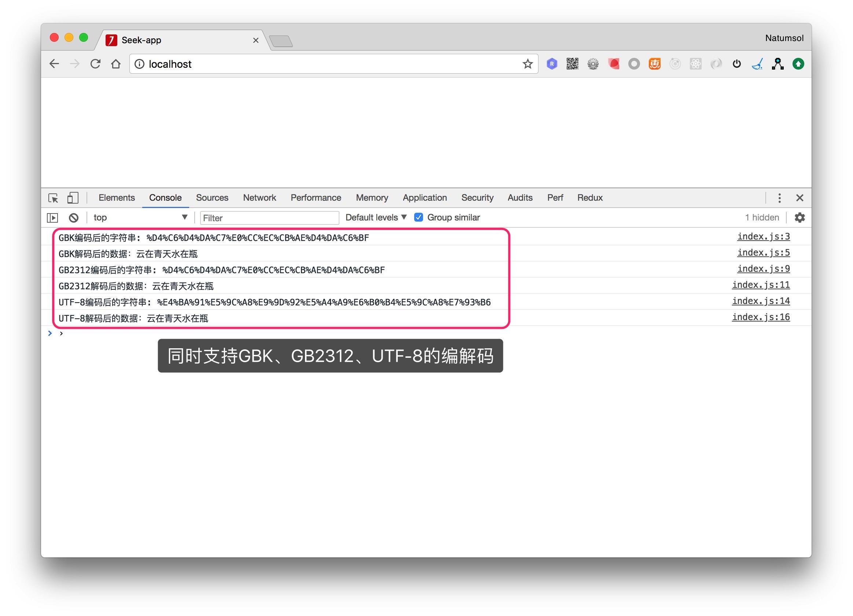Toggle the device toolbar icon
The height and width of the screenshot is (616, 853).
pyautogui.click(x=73, y=198)
